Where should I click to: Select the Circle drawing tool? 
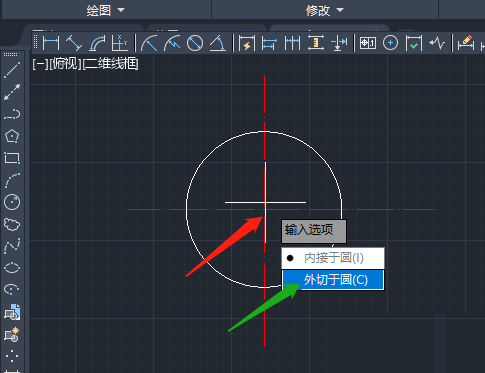pyautogui.click(x=12, y=202)
